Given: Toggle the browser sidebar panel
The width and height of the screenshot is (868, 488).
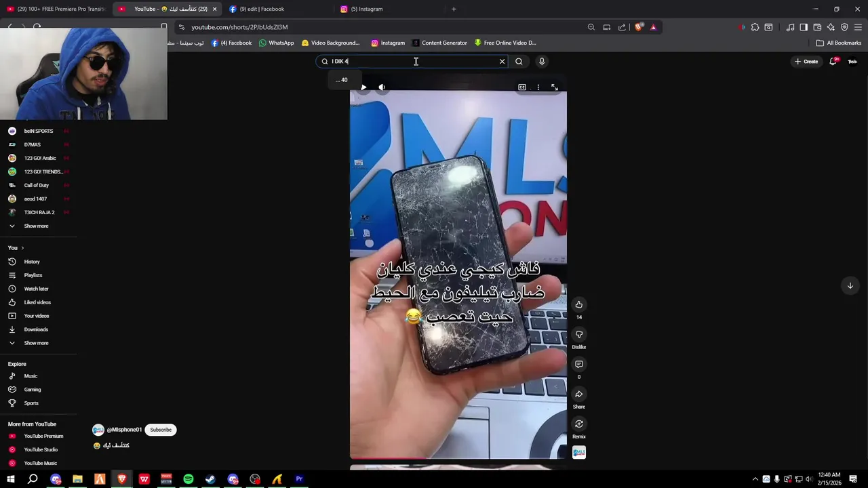Looking at the screenshot, I should (804, 27).
